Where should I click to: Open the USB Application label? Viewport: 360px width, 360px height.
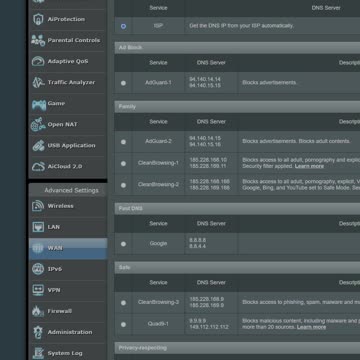71,146
